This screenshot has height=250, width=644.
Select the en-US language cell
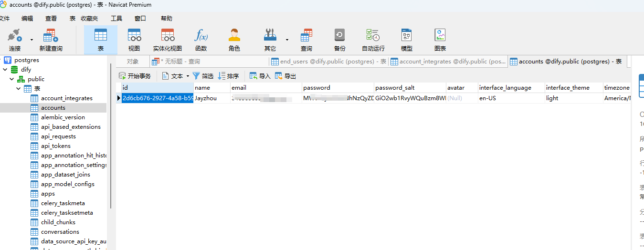pyautogui.click(x=511, y=98)
